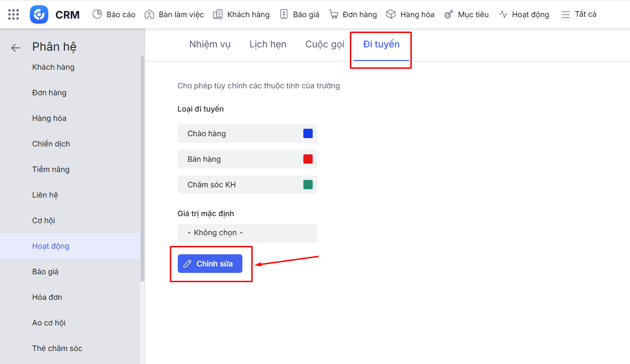Open Hàng hóa box icon

click(x=391, y=14)
